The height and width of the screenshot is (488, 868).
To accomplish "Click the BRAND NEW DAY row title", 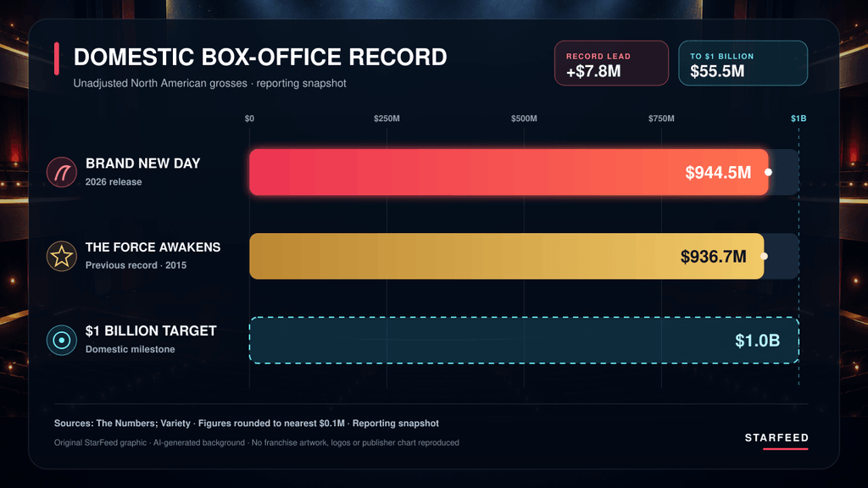I will pyautogui.click(x=142, y=164).
